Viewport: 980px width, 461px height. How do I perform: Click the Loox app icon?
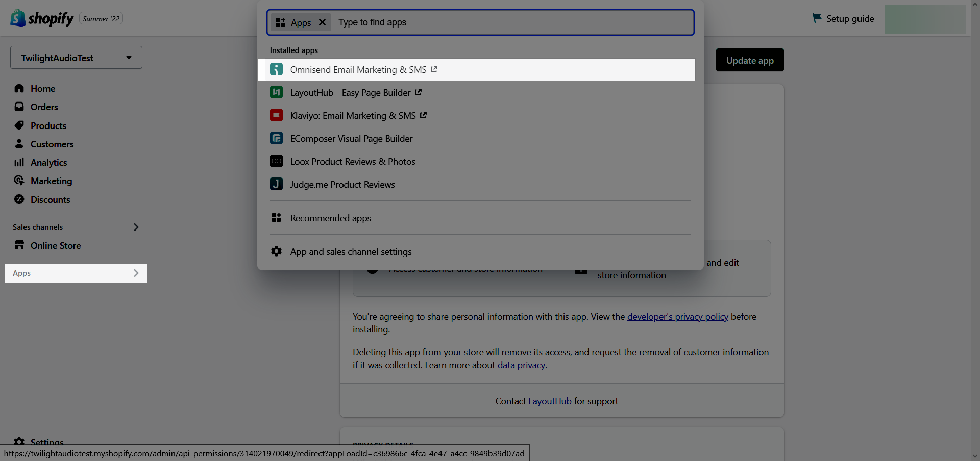(x=276, y=161)
